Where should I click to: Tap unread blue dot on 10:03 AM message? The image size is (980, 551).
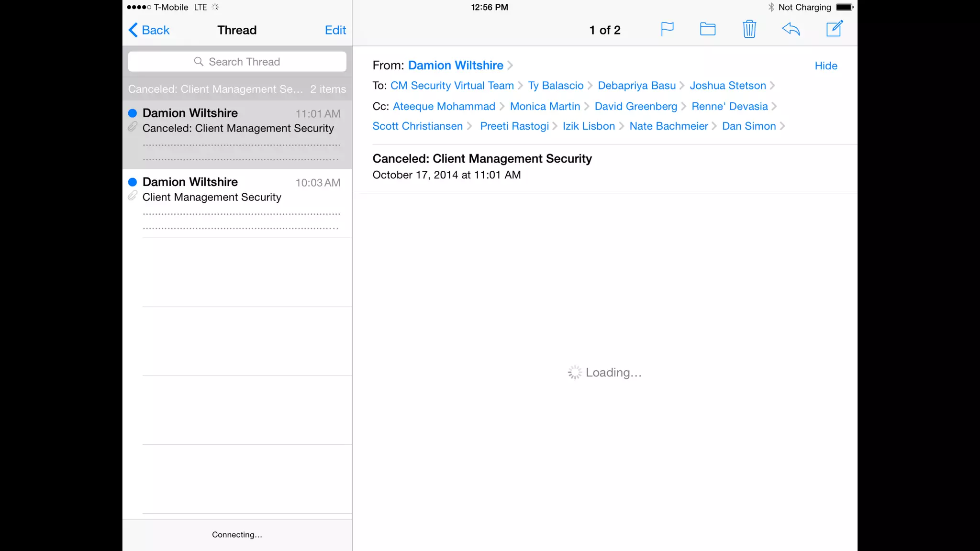133,182
